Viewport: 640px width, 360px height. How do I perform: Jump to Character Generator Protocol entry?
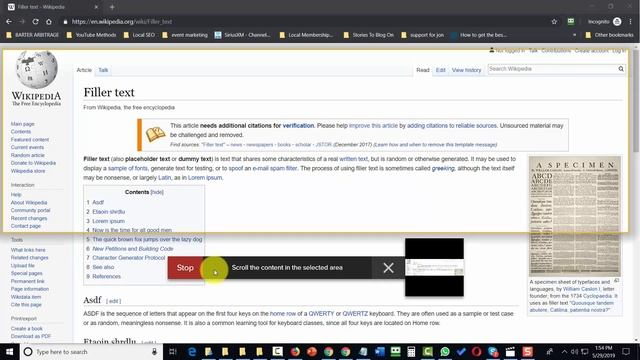(129, 258)
